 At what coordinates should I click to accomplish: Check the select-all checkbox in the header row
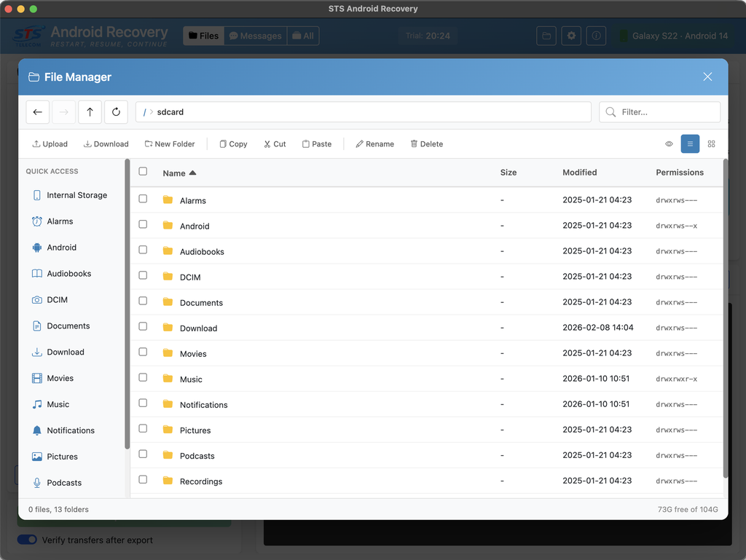(x=143, y=172)
